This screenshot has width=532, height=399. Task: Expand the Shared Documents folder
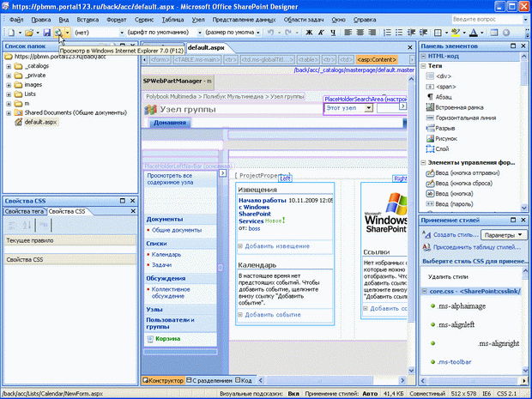click(8, 112)
